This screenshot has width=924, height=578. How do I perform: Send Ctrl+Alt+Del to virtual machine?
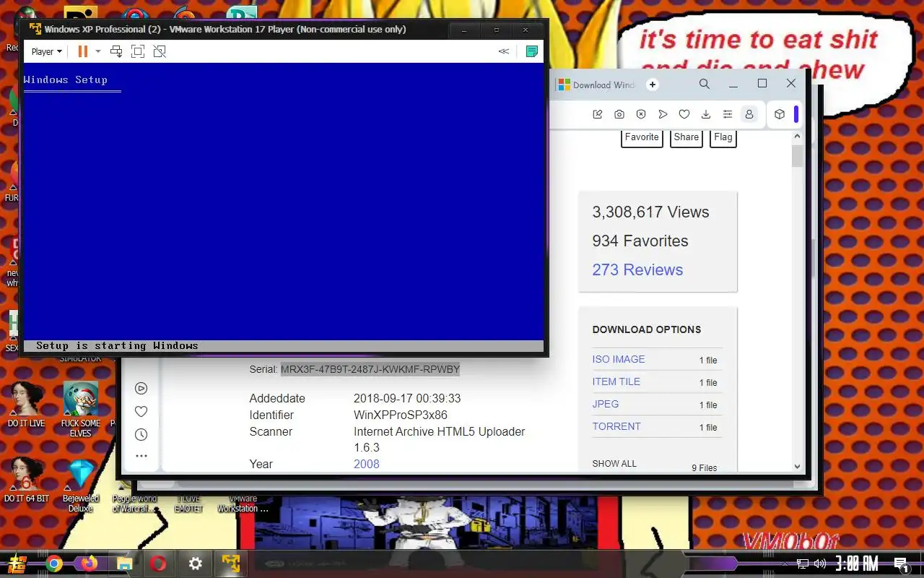point(116,51)
